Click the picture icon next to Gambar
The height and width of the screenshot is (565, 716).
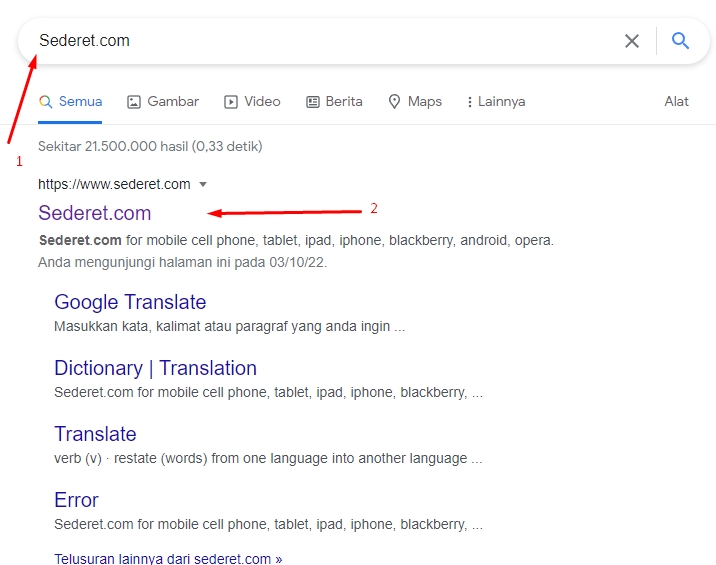(x=133, y=102)
